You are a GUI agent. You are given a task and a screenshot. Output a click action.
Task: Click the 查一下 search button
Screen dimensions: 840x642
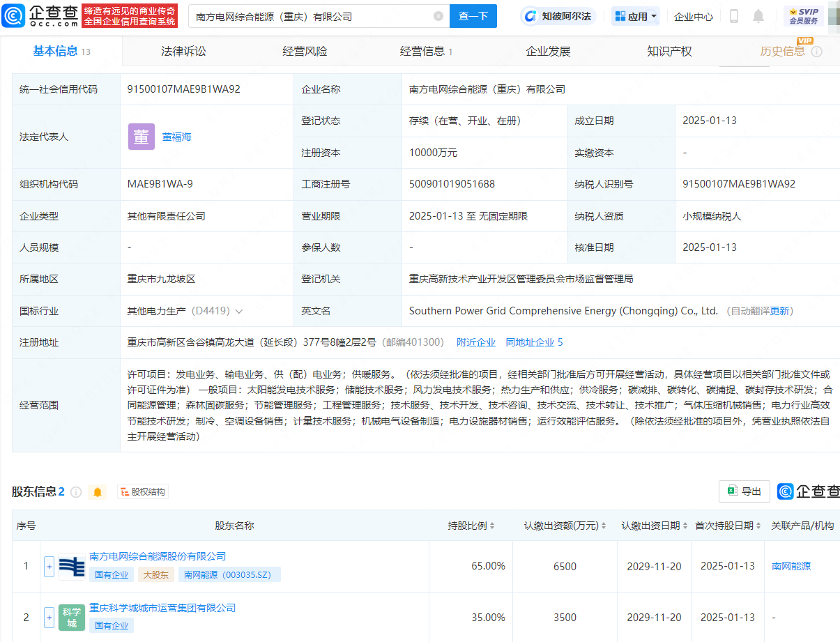coord(473,16)
